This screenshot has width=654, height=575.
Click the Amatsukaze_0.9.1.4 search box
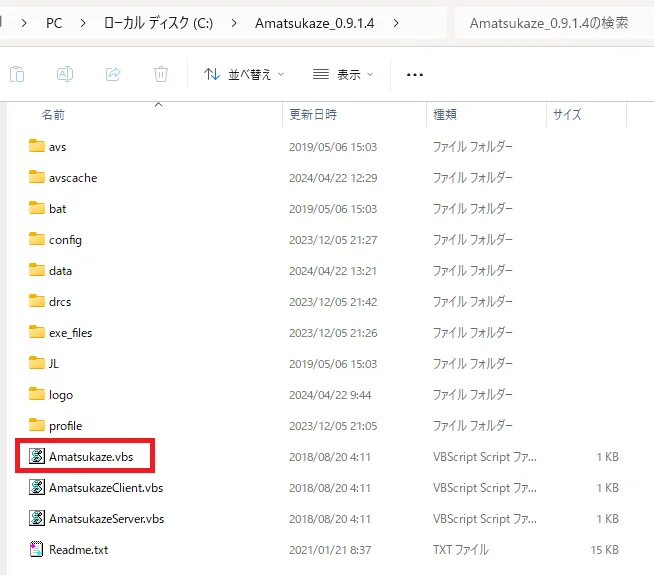point(549,22)
